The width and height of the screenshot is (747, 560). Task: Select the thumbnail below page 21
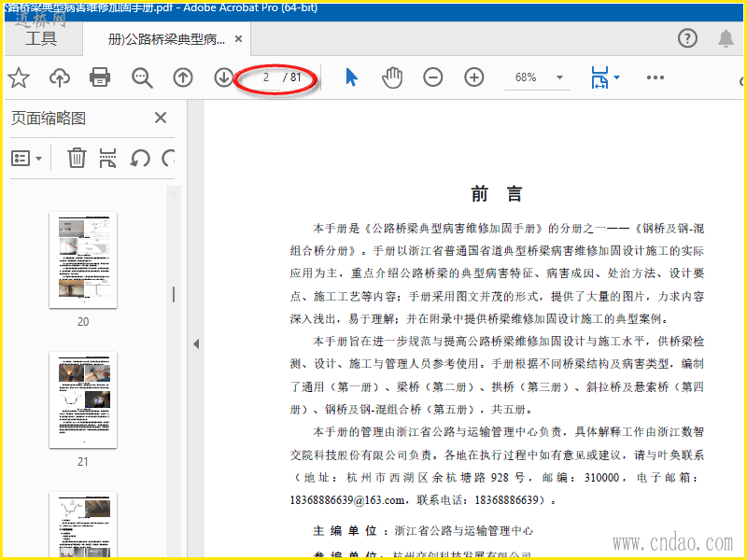coord(83,525)
